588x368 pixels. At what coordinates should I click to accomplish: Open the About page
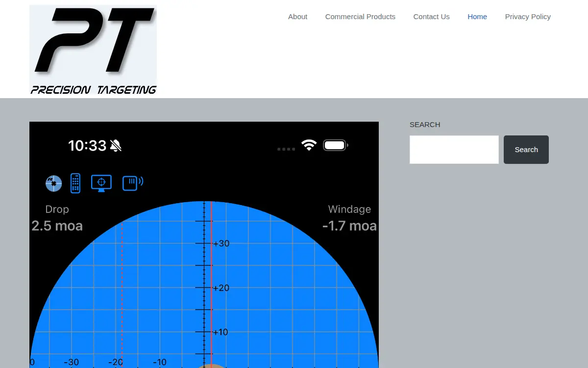coord(297,17)
